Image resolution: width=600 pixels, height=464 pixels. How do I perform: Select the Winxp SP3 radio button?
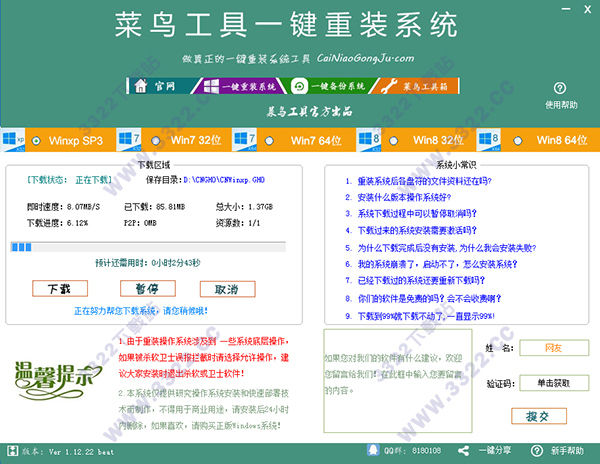(36, 141)
